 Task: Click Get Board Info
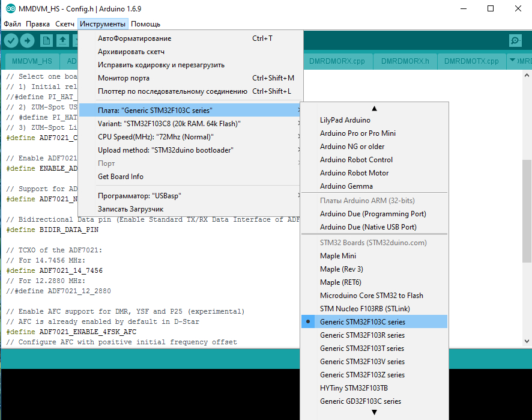[121, 177]
